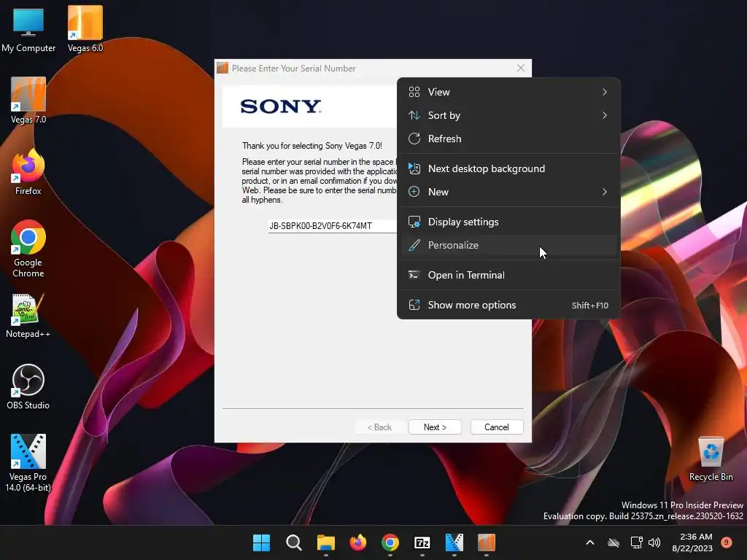Close the serial number dialog window
This screenshot has width=747, height=560.
pos(521,68)
